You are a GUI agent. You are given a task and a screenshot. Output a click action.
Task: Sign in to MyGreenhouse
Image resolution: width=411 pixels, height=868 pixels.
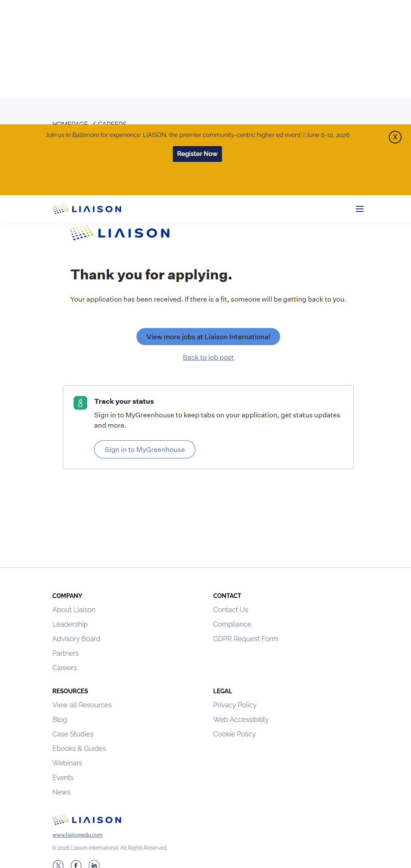145,449
